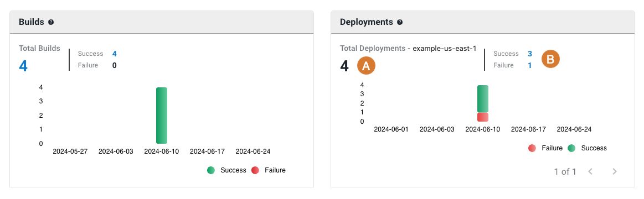Select the green bar in Builds chart
644x199 pixels.
[161, 116]
